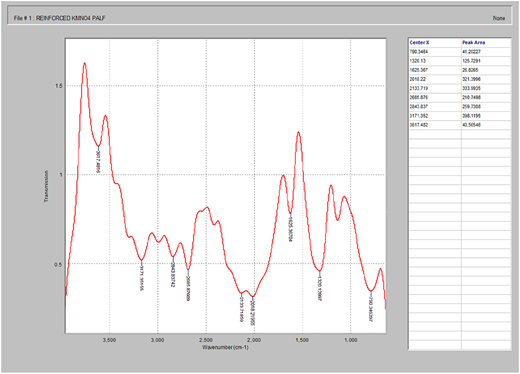Select the 1320.13 Center X cell

pyautogui.click(x=435, y=61)
